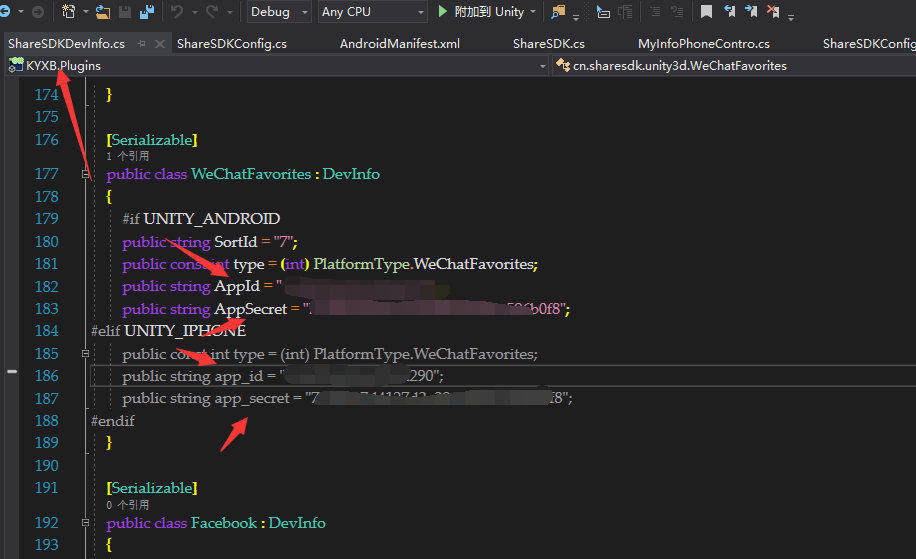
Task: Open the Any CPU platform dropdown
Action: tap(372, 12)
